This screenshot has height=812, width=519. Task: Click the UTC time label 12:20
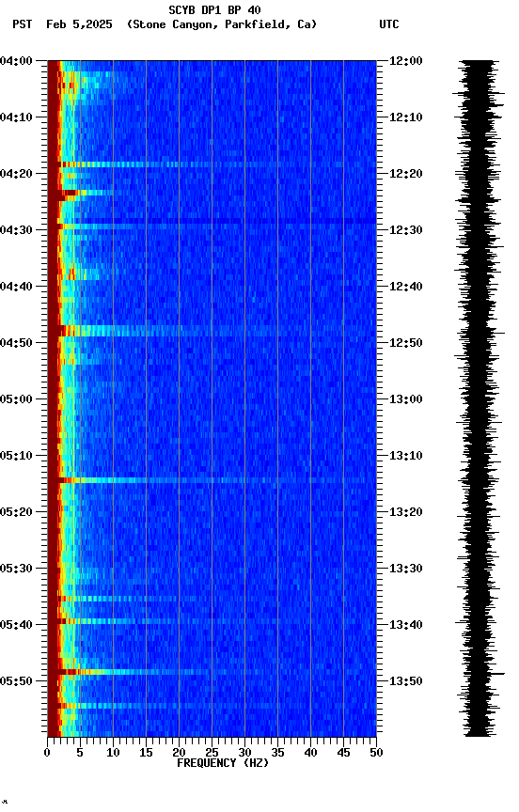coord(406,174)
